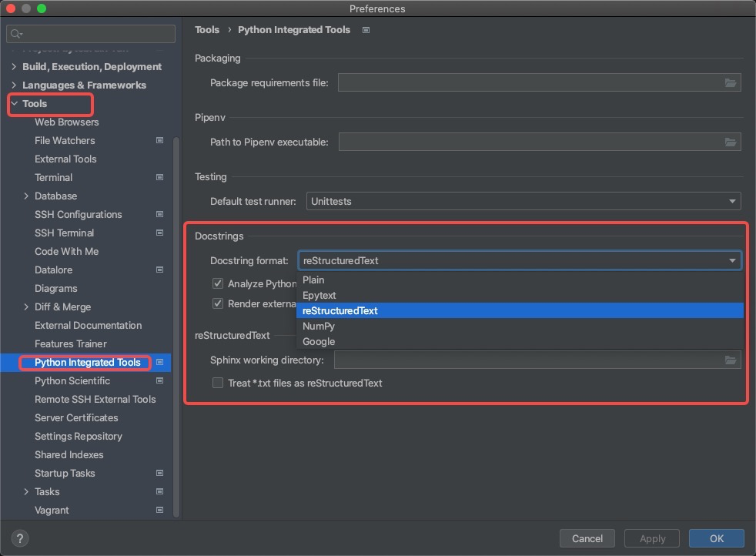Open SSH Configurations settings
The width and height of the screenshot is (756, 556).
pyautogui.click(x=78, y=214)
